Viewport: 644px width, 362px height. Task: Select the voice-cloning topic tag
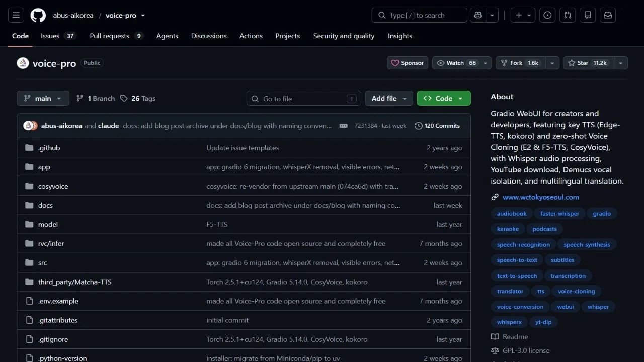[577, 291]
